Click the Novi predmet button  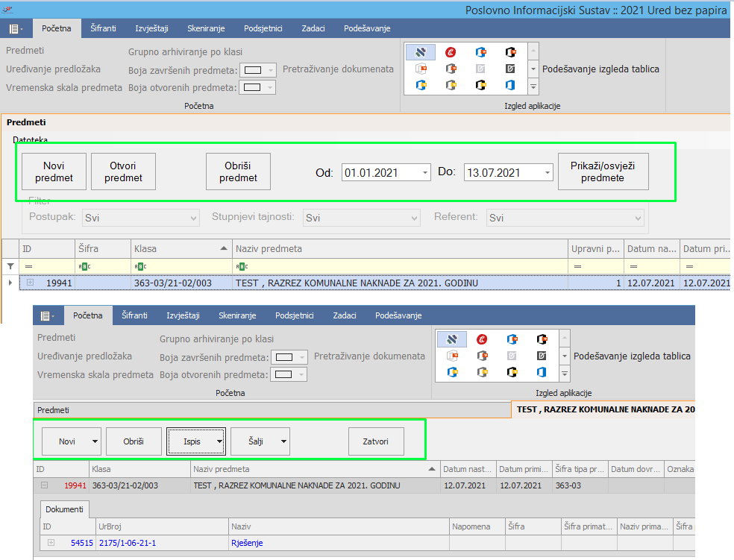[x=54, y=172]
